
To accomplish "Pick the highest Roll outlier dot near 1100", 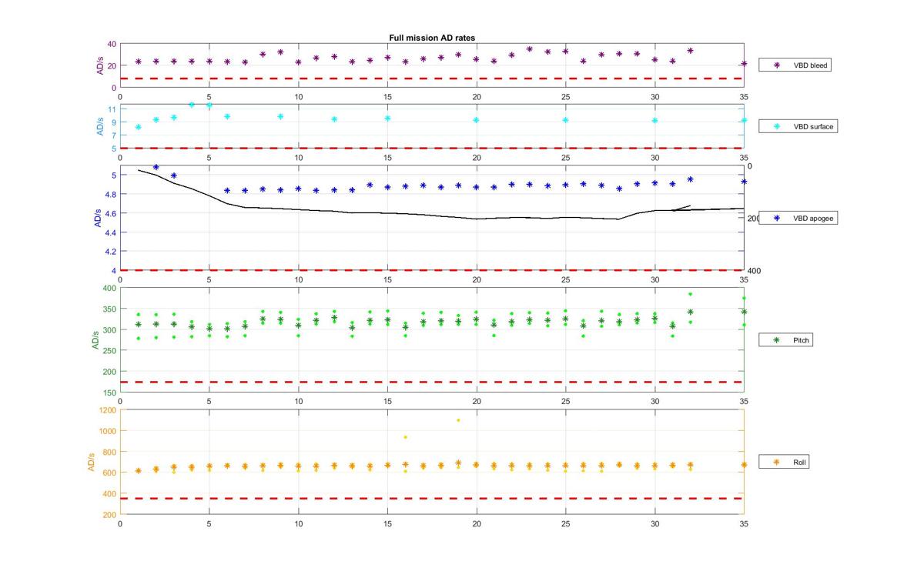I will [x=458, y=420].
